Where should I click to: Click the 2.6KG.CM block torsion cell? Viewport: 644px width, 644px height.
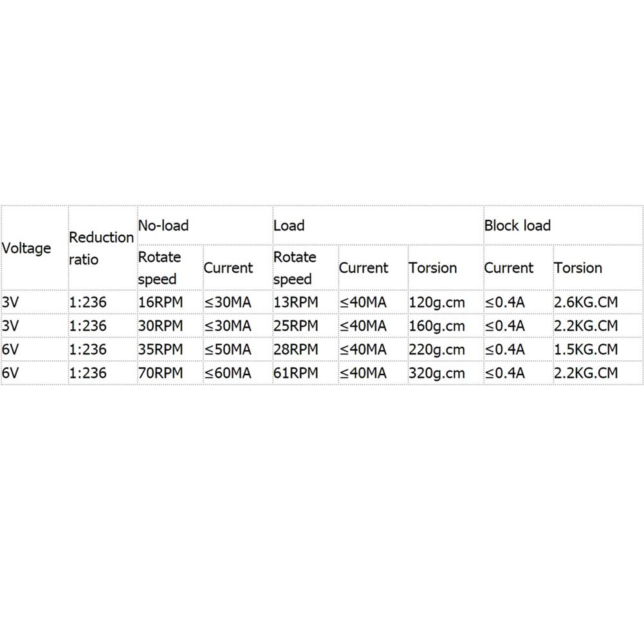598,302
